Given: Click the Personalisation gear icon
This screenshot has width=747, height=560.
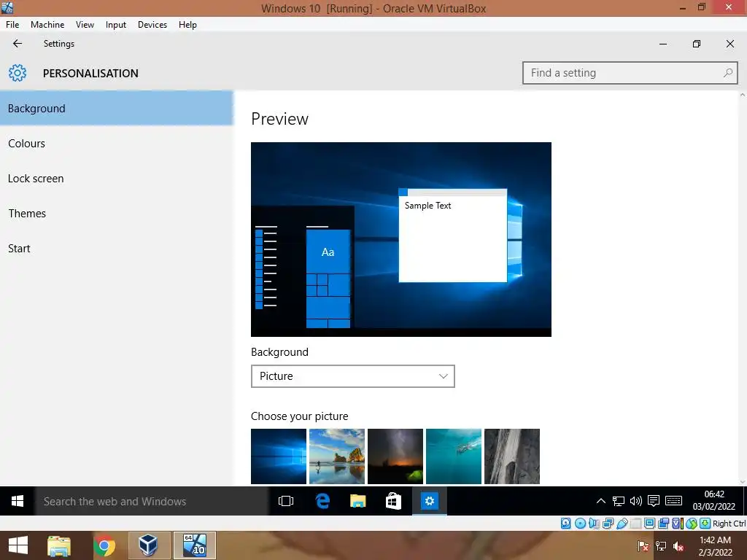Looking at the screenshot, I should coord(18,73).
